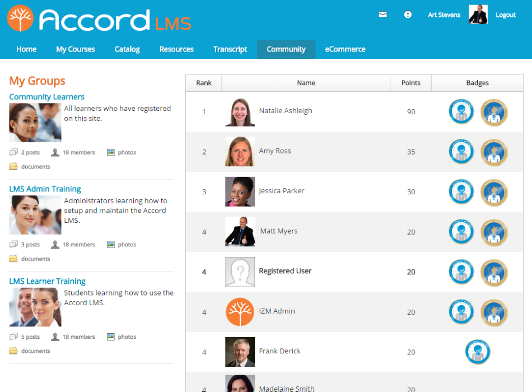Click Natalie Ashleigh's 90 points value
The width and height of the screenshot is (532, 392).
[411, 111]
